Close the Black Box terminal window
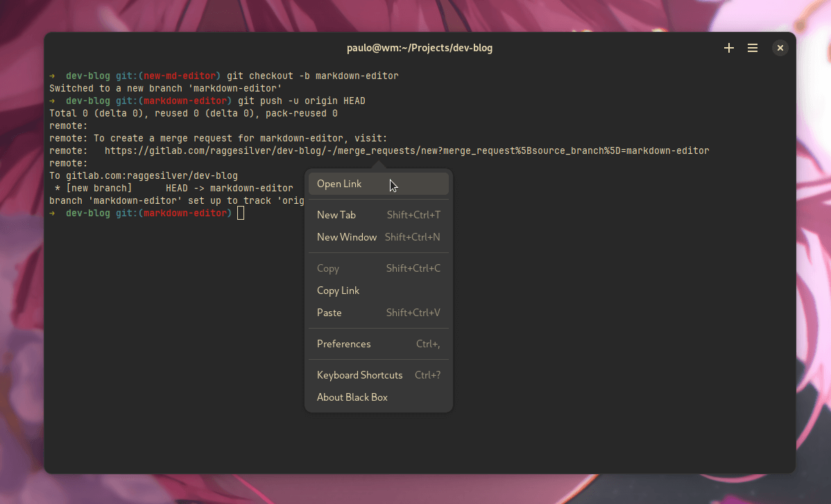This screenshot has width=831, height=504. [780, 48]
